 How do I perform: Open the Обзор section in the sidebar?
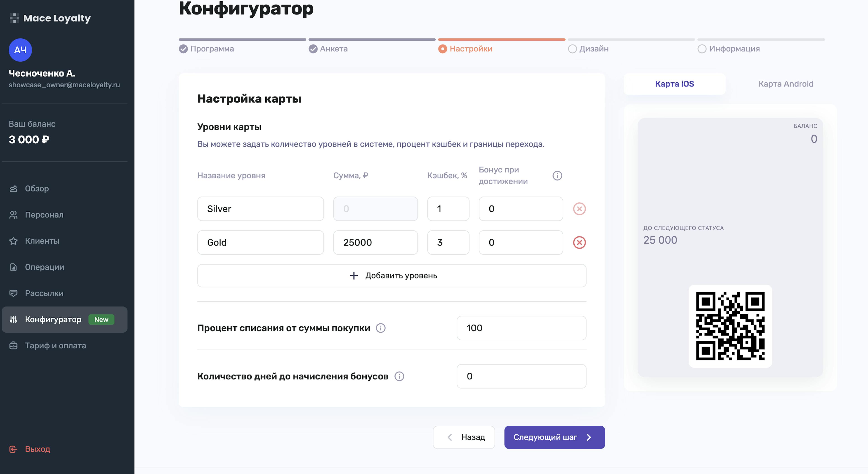[14, 189]
